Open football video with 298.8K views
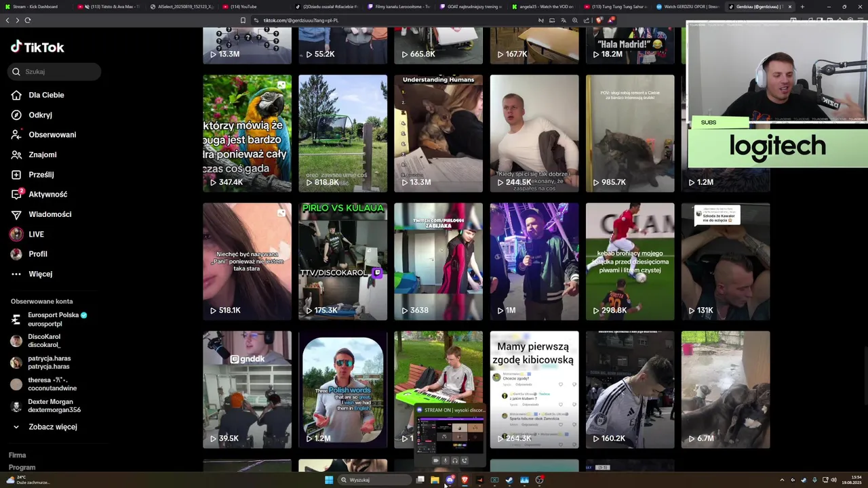Image resolution: width=868 pixels, height=488 pixels. click(x=630, y=262)
